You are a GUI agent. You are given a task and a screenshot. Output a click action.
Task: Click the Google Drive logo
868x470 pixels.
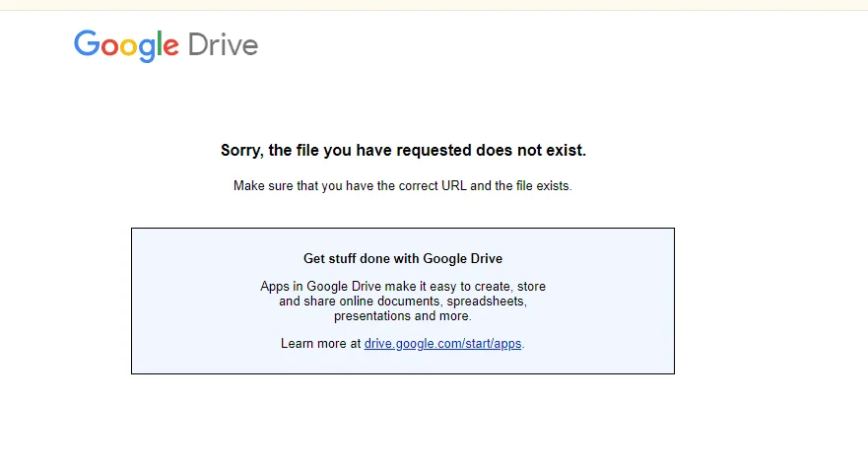167,45
